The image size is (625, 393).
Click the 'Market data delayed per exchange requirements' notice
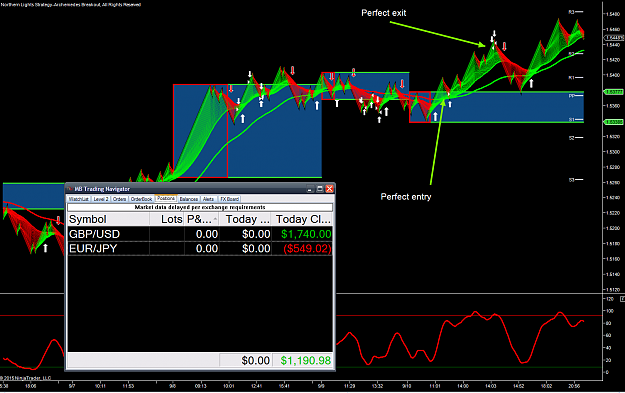point(200,207)
